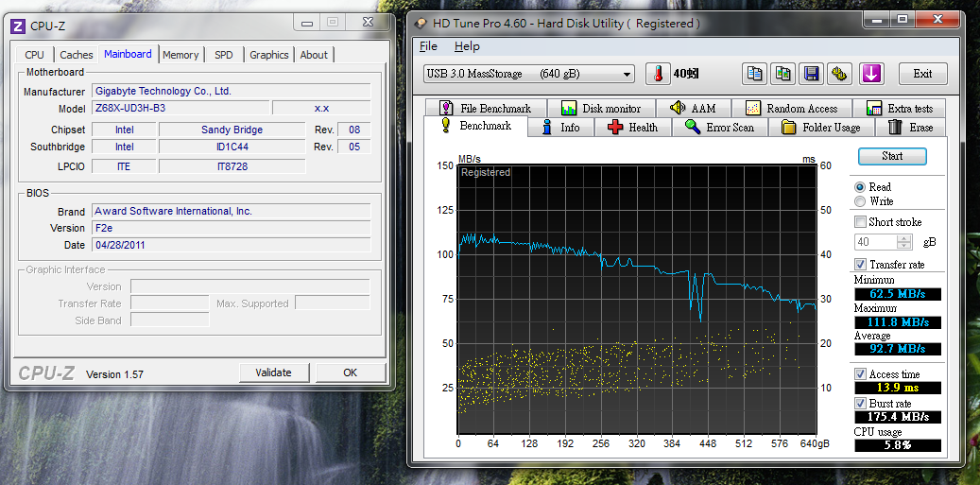This screenshot has width=980, height=485.
Task: Click the Folder Usage folder icon
Action: coord(789,128)
